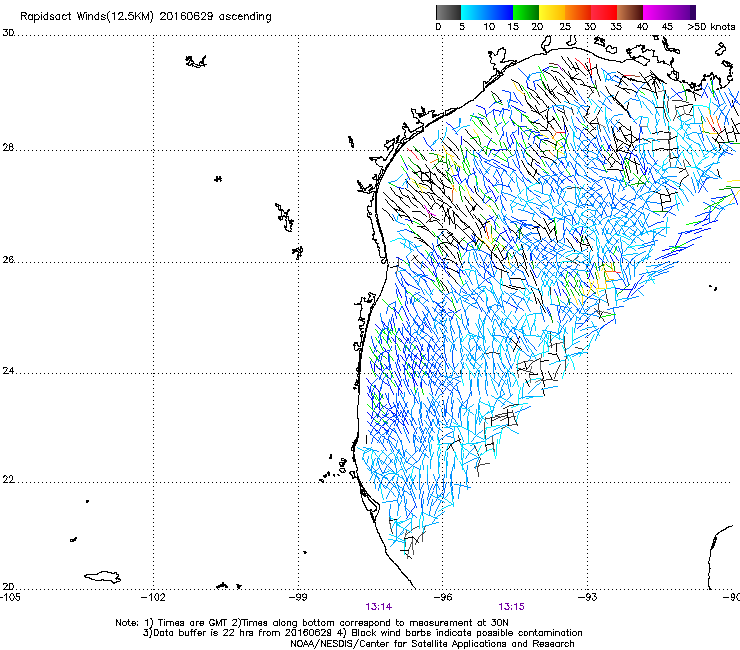Click the '25' legend scale number
This screenshot has width=740, height=650.
(565, 27)
